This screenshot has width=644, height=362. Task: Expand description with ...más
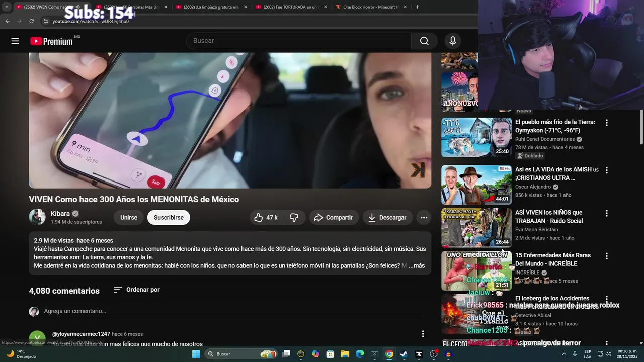[x=417, y=266]
